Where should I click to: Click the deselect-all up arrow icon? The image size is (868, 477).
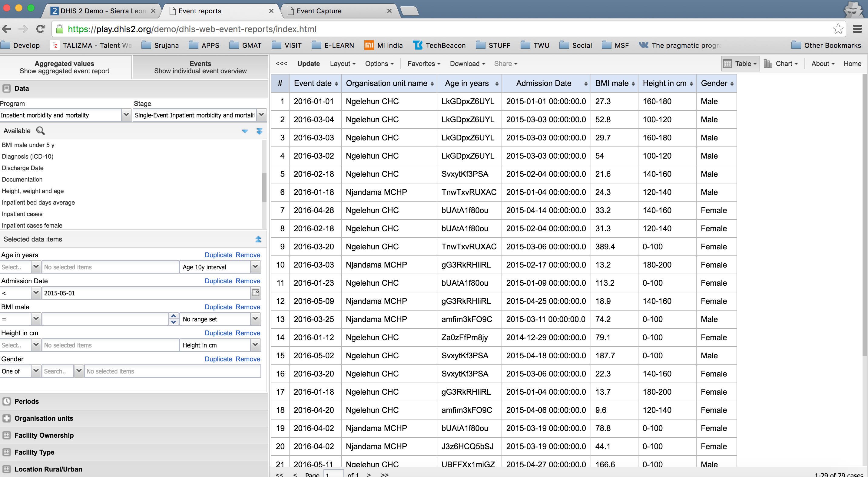(258, 239)
